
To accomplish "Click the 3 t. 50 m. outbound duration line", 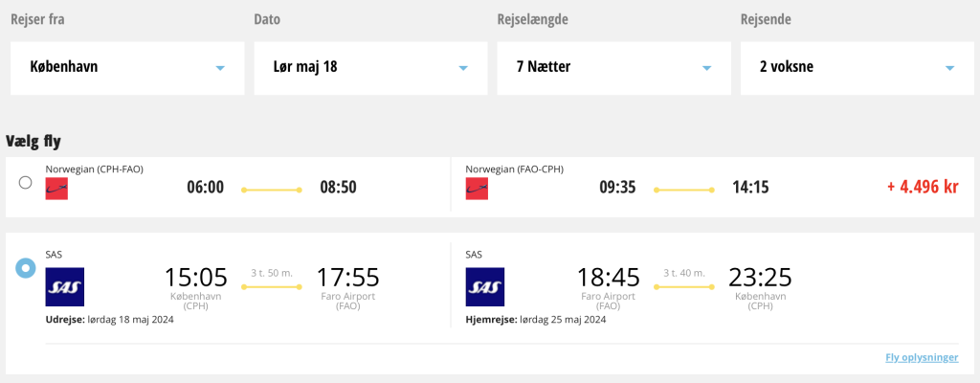I will tap(272, 287).
